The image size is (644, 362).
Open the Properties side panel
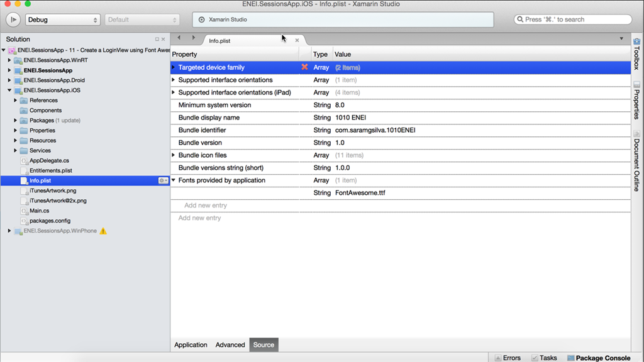(636, 101)
